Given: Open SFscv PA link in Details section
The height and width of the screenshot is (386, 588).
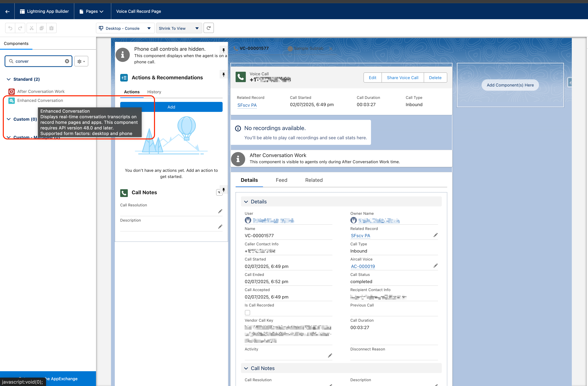Looking at the screenshot, I should (x=360, y=236).
